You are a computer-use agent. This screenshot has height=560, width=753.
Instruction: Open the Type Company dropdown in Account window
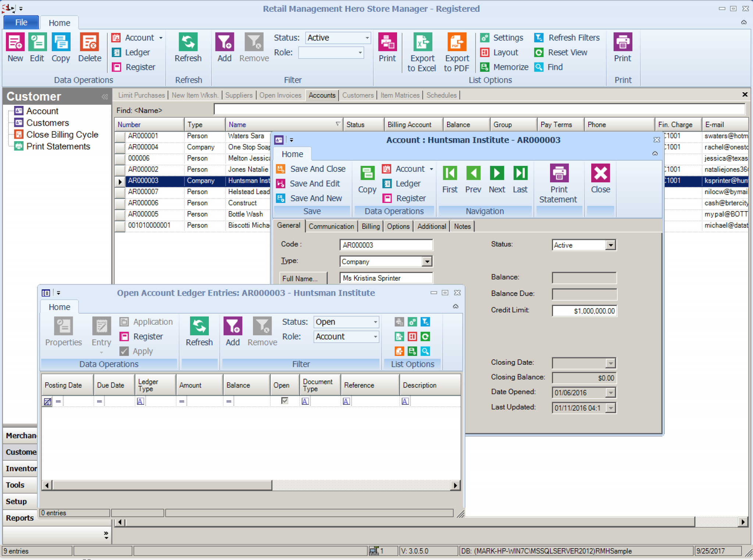tap(427, 261)
